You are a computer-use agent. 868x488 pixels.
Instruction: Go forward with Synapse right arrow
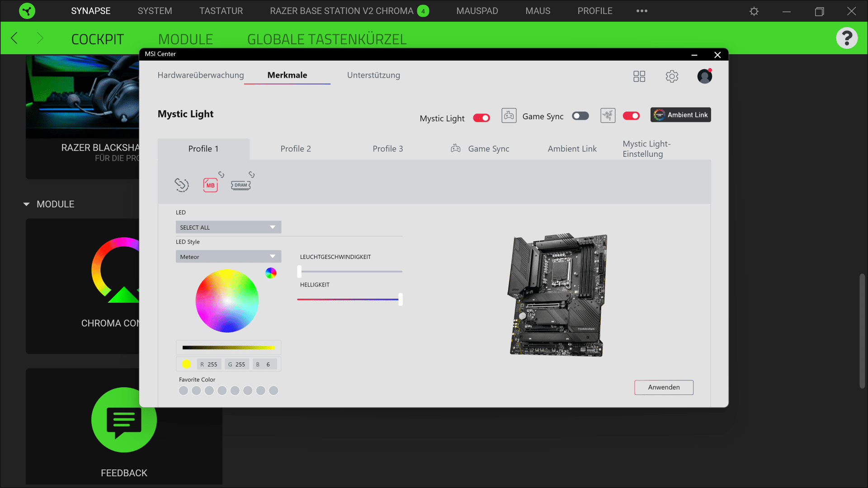pos(40,38)
